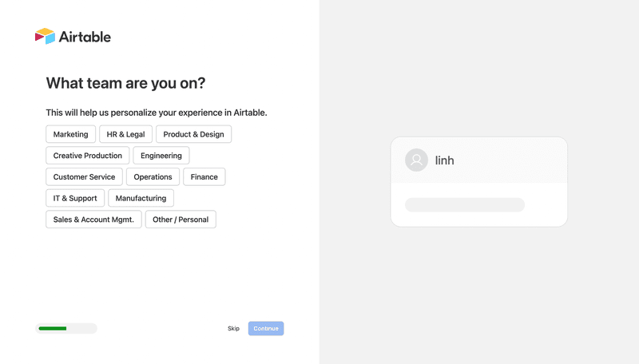Screen dimensions: 639x364
Task: Select the Marketing team option
Action: [70, 134]
